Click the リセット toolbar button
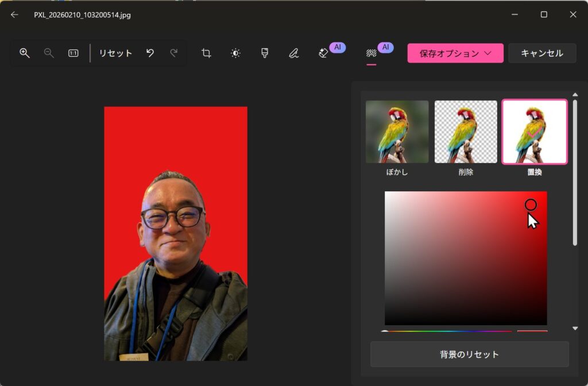The width and height of the screenshot is (588, 386). 115,53
